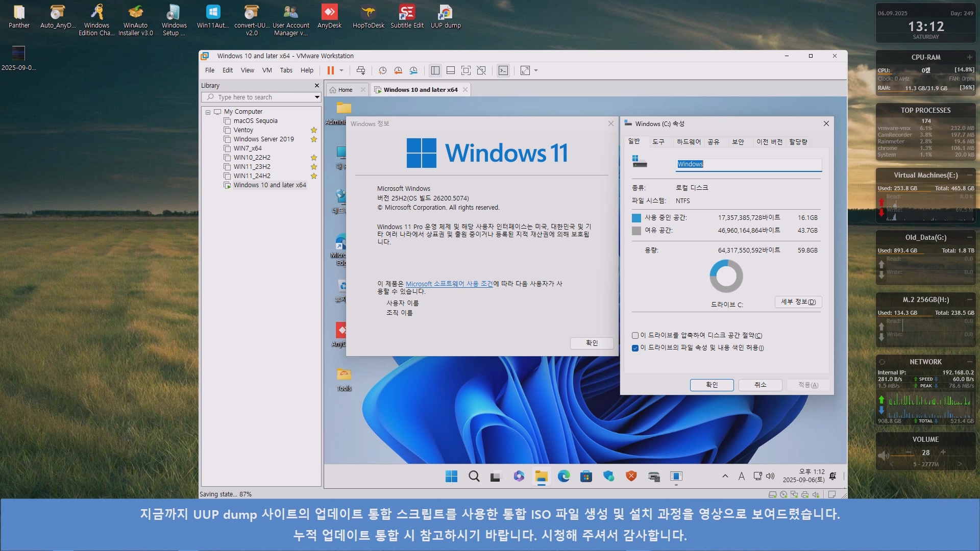This screenshot has width=980, height=551.
Task: Toggle favorite star for WIN11_23H2
Action: 314,167
